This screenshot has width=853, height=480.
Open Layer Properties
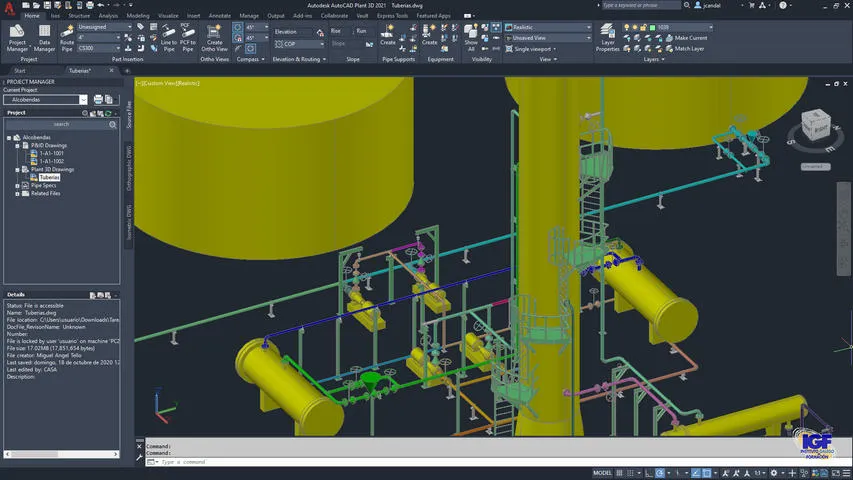pyautogui.click(x=607, y=38)
